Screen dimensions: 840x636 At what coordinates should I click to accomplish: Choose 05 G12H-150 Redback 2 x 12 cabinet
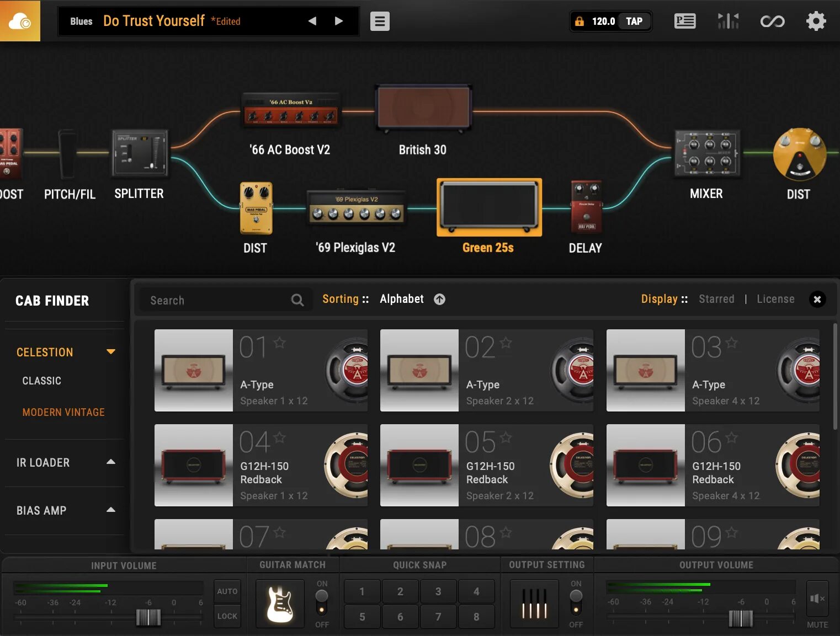pos(487,465)
